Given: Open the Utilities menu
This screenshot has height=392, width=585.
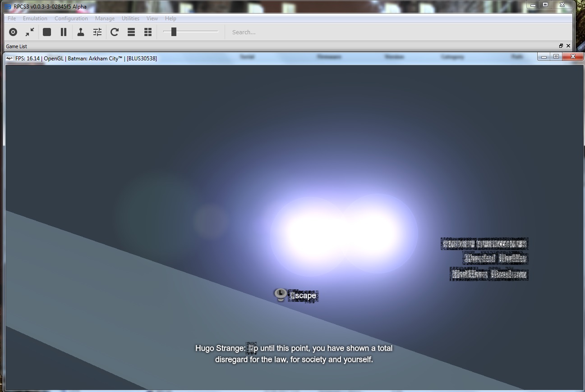Looking at the screenshot, I should (x=130, y=18).
